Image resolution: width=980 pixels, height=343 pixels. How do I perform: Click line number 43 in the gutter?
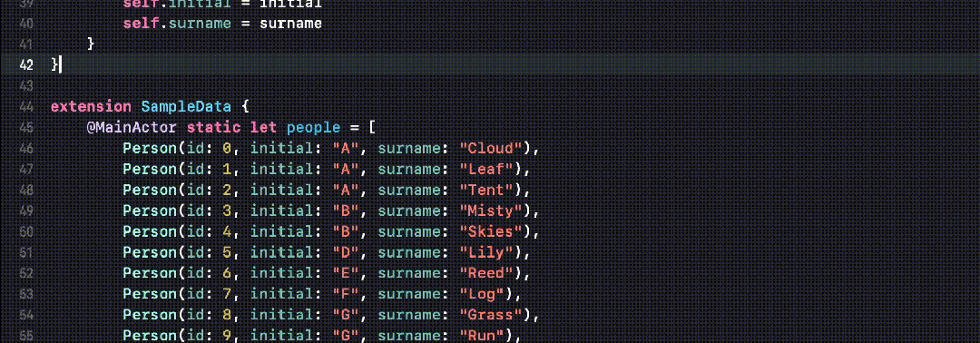click(26, 85)
